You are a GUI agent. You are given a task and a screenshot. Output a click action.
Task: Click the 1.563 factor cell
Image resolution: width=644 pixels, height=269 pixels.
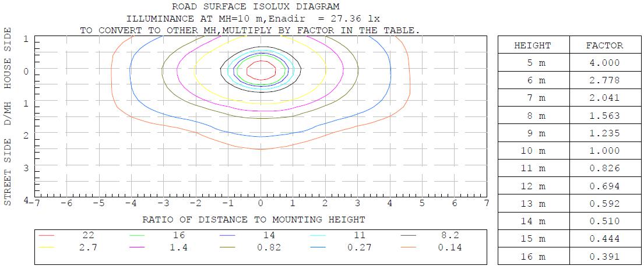coord(604,116)
